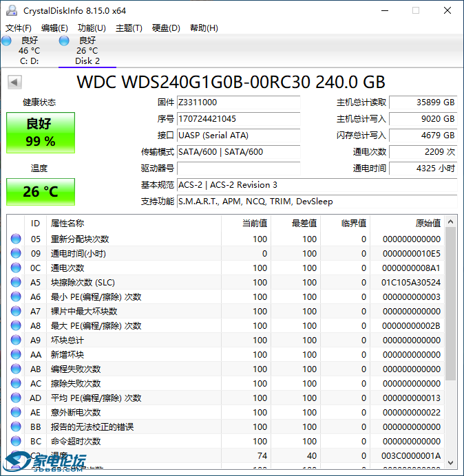The image size is (464, 476).
Task: Select the 命令超时次数 attribute name
Action: tap(76, 441)
